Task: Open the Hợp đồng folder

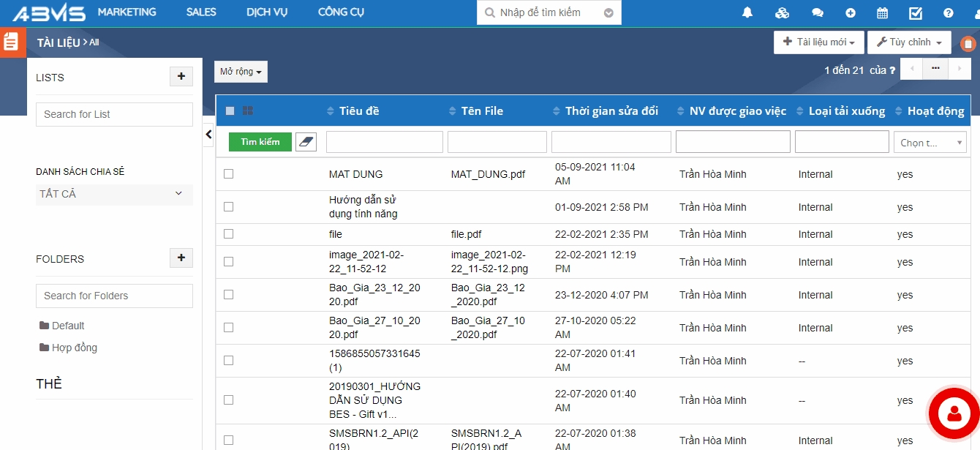Action: click(x=74, y=348)
